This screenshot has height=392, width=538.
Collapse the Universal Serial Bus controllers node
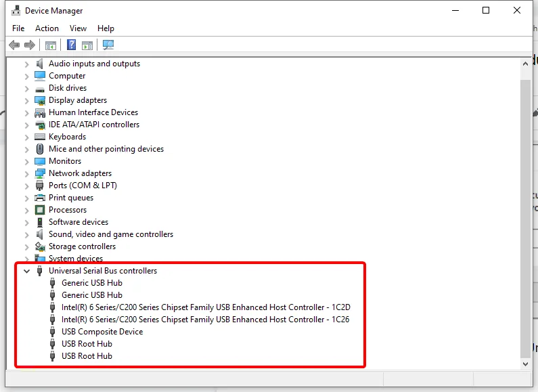[x=27, y=271]
